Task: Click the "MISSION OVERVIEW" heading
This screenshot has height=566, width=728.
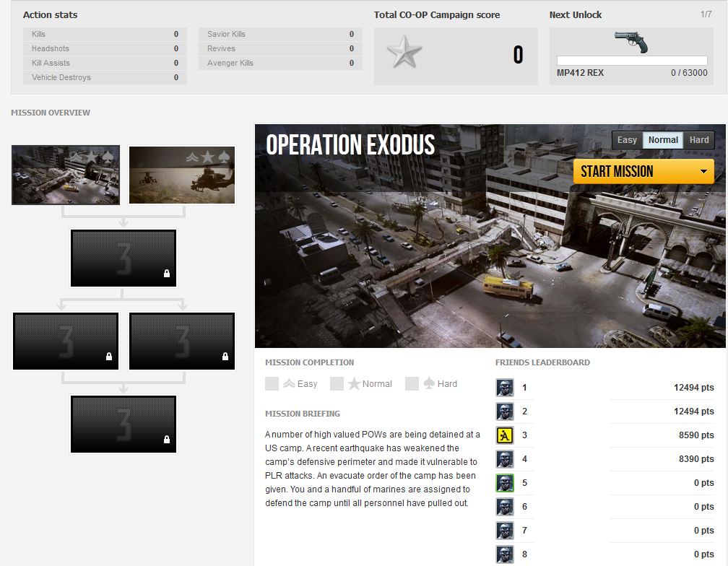Action: tap(51, 113)
